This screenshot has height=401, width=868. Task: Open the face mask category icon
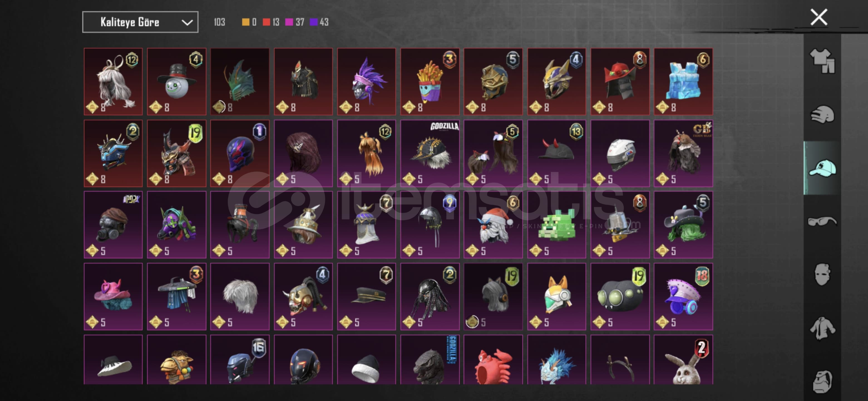pyautogui.click(x=822, y=274)
